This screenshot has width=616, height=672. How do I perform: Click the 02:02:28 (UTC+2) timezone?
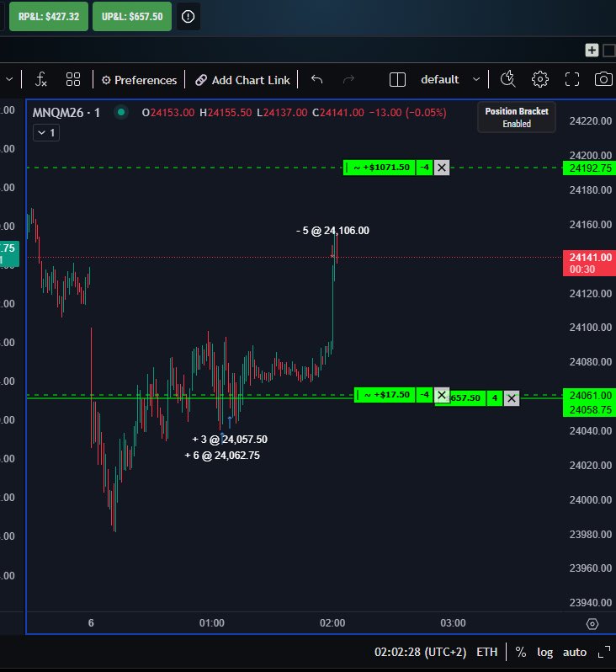[x=420, y=653]
